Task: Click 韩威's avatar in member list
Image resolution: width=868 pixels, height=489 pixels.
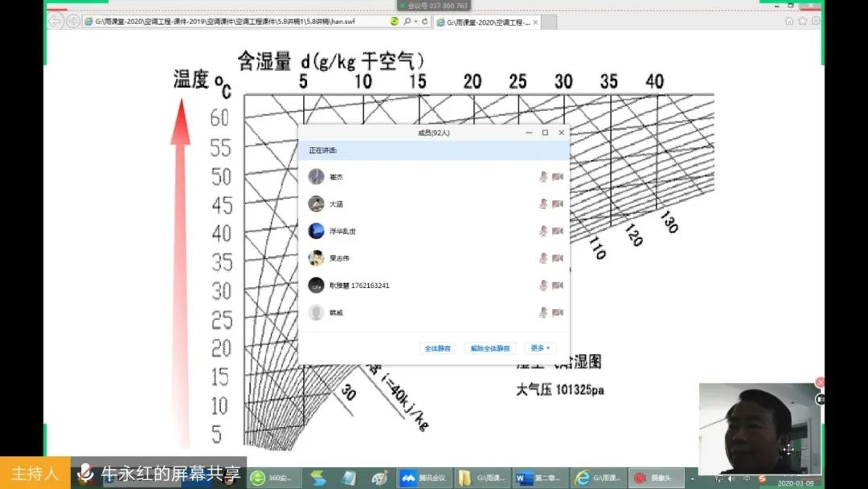Action: click(x=317, y=313)
